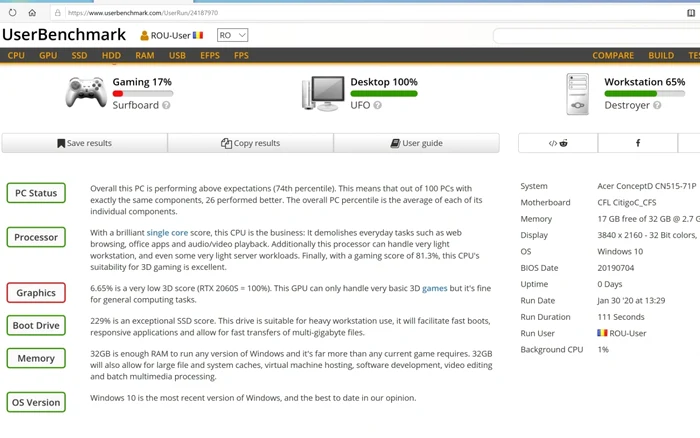Viewport: 700px width, 438px height.
Task: Click Romanian flag beside ROU-User header
Action: pos(198,35)
